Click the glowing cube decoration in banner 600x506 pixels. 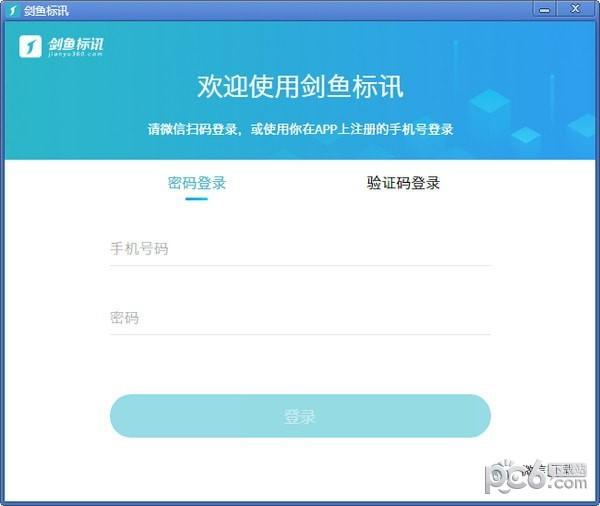[x=490, y=102]
